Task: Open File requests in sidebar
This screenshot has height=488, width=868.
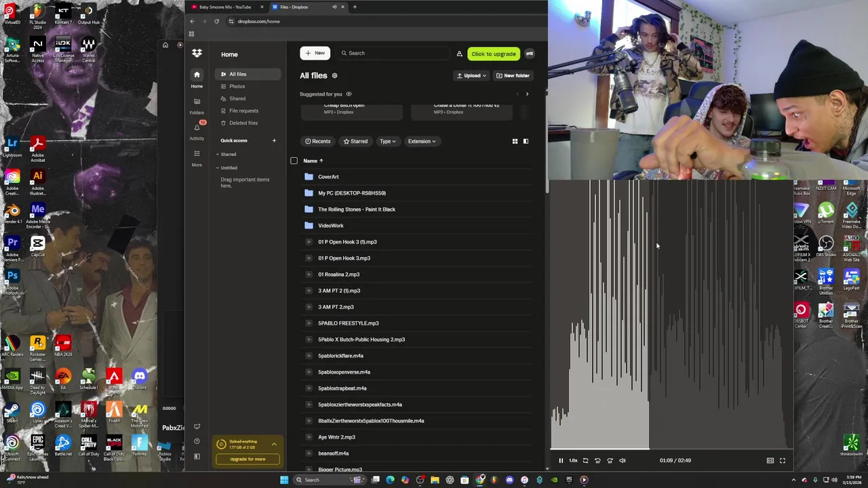Action: [248, 110]
